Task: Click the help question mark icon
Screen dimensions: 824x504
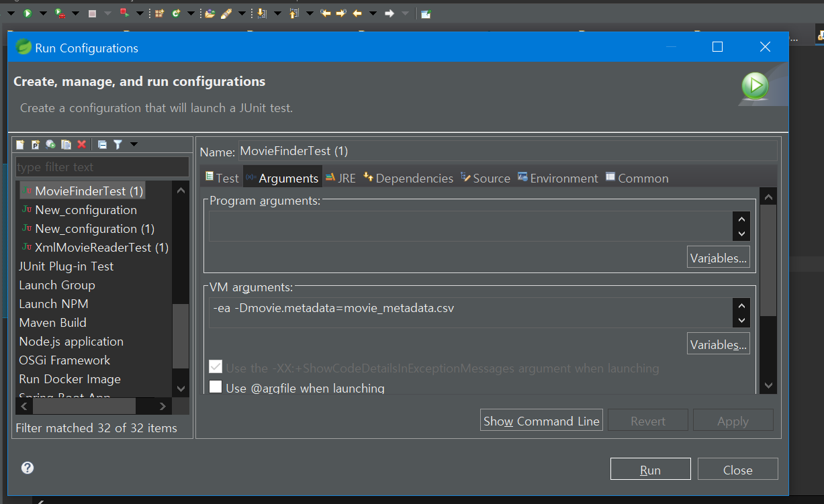Action: coord(28,468)
